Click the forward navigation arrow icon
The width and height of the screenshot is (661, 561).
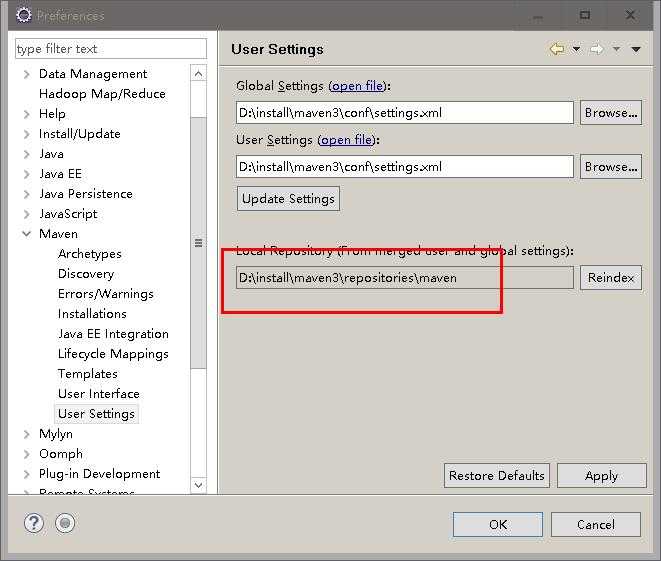click(597, 49)
